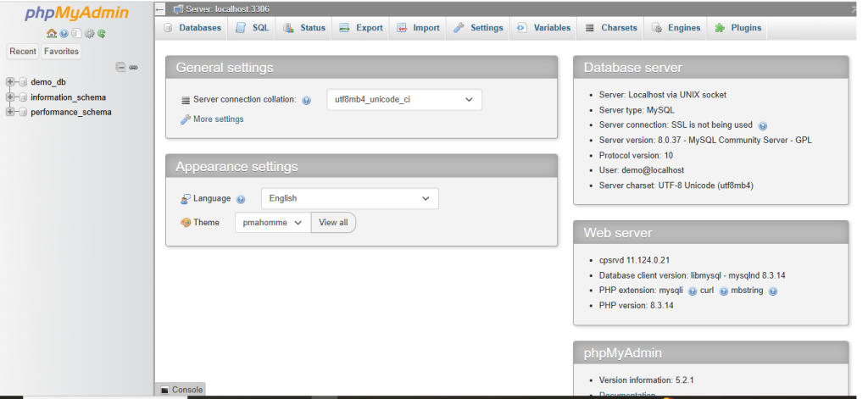The image size is (868, 399).
Task: Click the demo_db database cylinder icon
Action: point(23,82)
